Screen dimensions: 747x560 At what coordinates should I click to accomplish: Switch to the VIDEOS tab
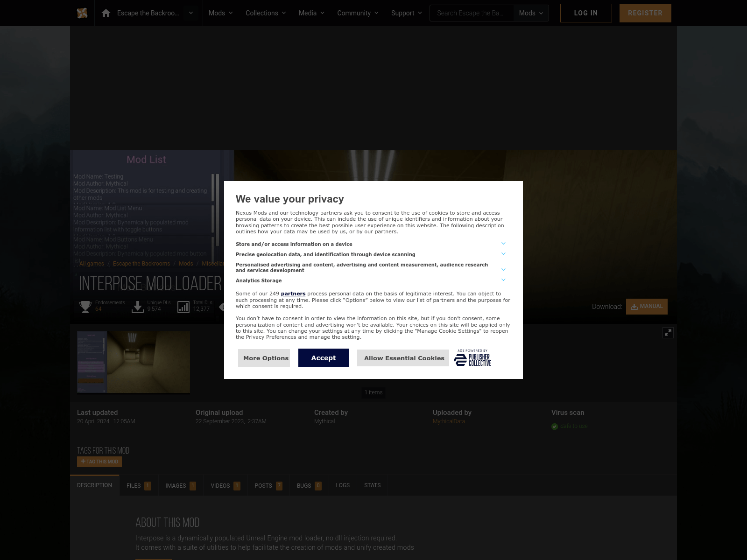point(226,486)
